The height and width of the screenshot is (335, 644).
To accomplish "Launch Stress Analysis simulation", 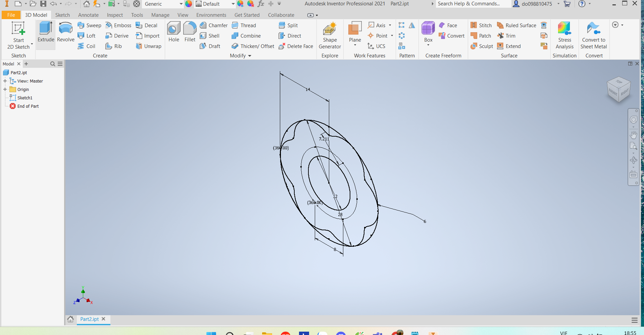I will coord(564,35).
